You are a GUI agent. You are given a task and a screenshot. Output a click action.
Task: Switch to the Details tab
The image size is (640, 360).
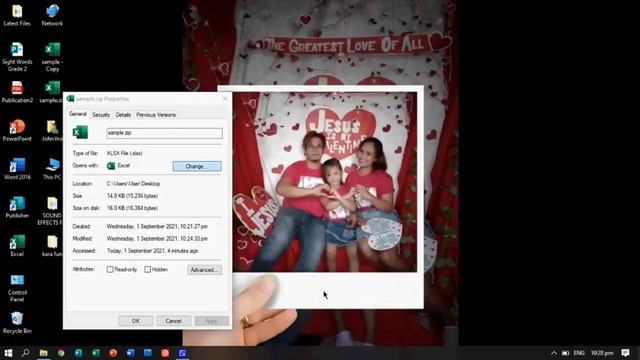(123, 115)
